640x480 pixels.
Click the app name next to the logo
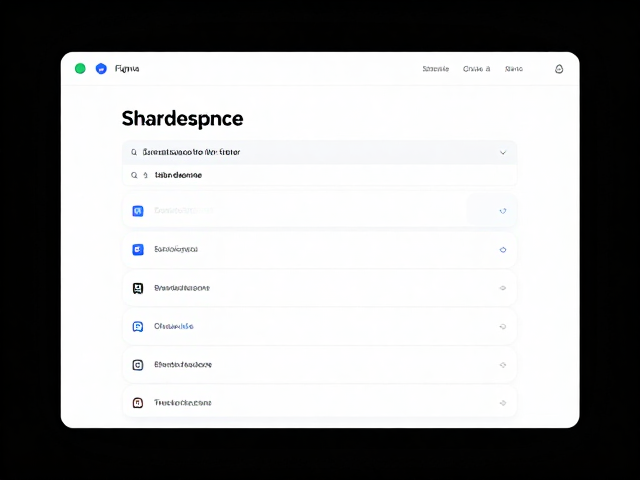point(127,69)
